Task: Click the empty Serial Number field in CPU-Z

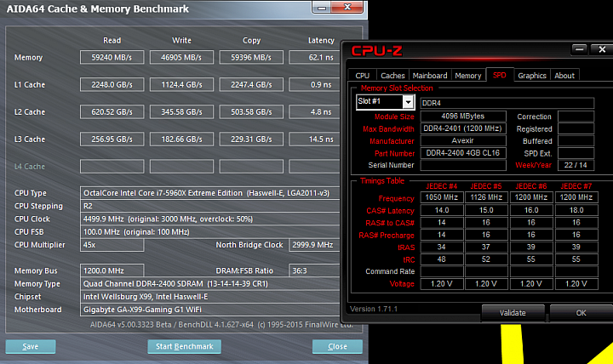Action: pos(463,165)
